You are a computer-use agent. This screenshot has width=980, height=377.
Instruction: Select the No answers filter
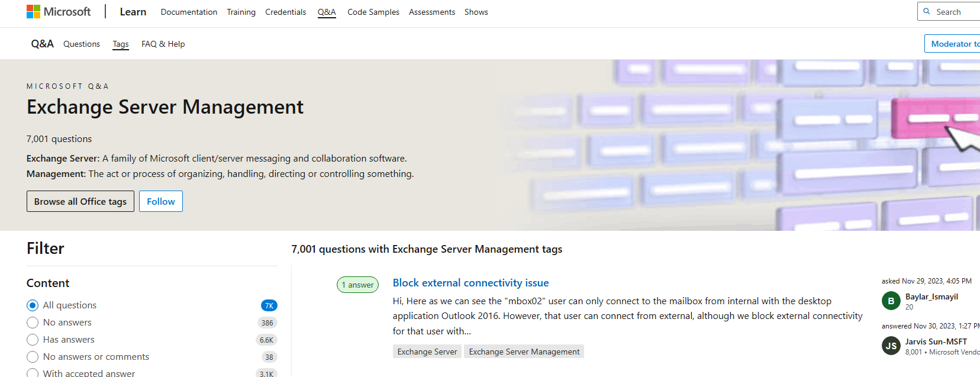pyautogui.click(x=33, y=323)
